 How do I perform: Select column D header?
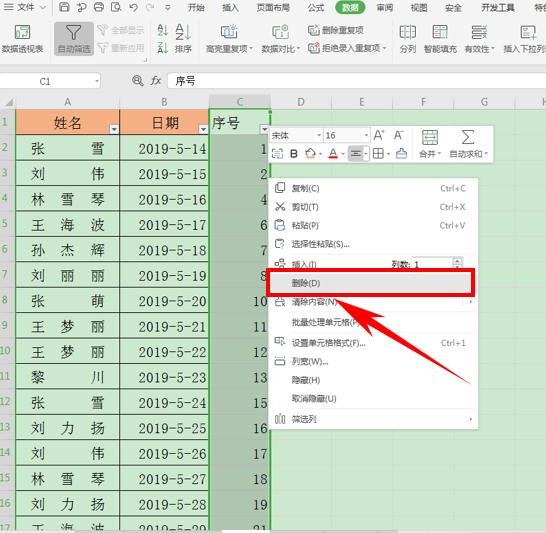tap(301, 102)
